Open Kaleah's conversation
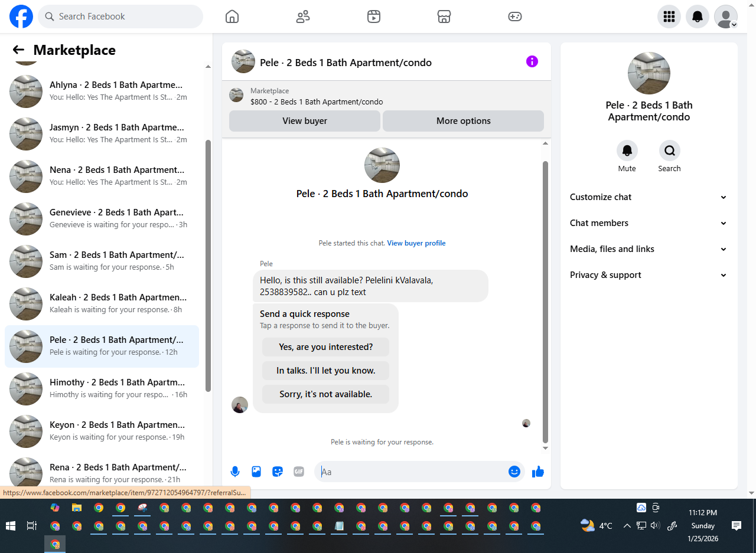 pyautogui.click(x=102, y=303)
